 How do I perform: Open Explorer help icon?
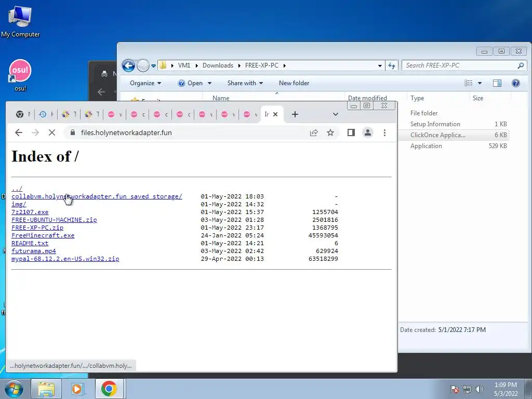(x=516, y=83)
